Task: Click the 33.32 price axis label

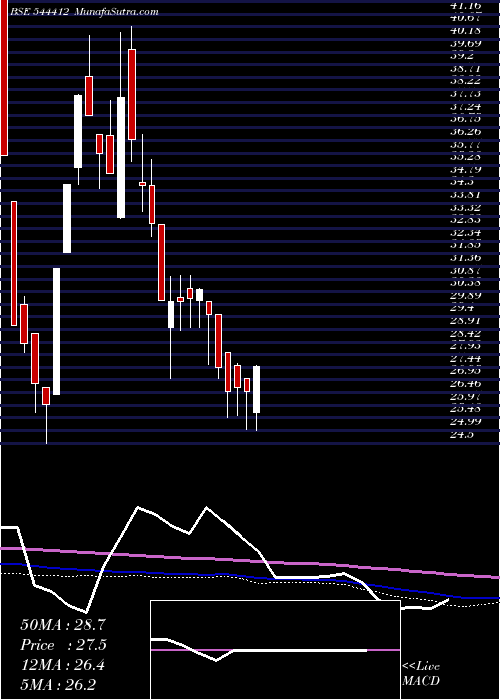Action: (x=465, y=207)
